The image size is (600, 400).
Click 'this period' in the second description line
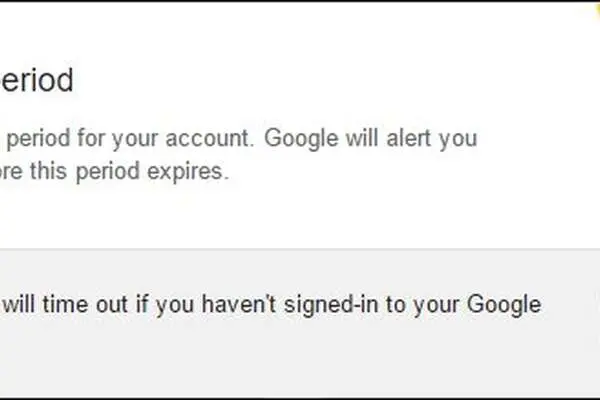(85, 171)
